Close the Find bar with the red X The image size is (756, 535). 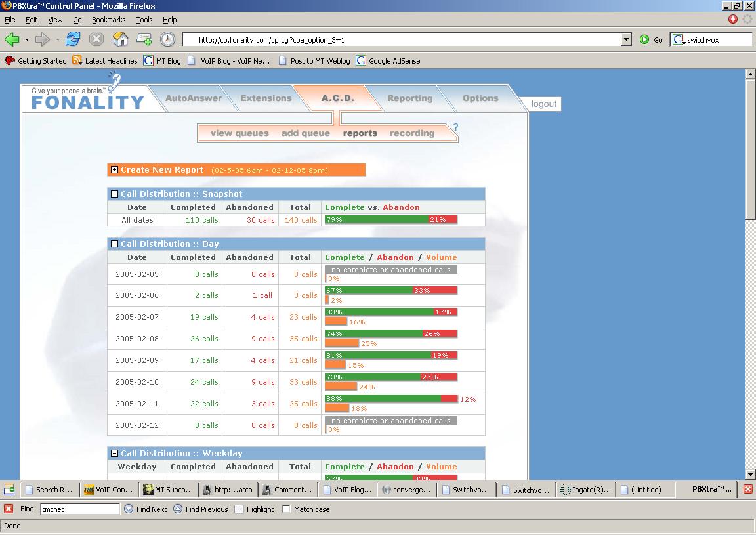9,509
